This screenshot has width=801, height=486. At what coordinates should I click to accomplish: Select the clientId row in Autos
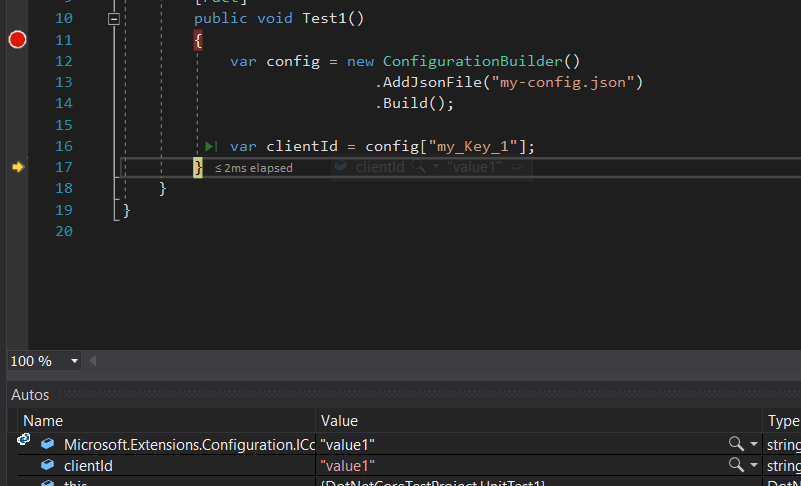(88, 466)
